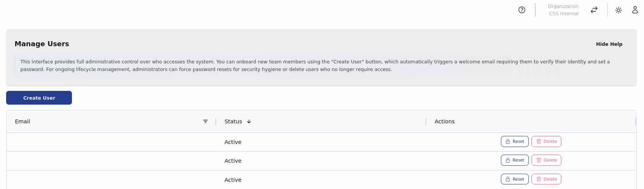Click Hide Help to collapse help text

609,44
